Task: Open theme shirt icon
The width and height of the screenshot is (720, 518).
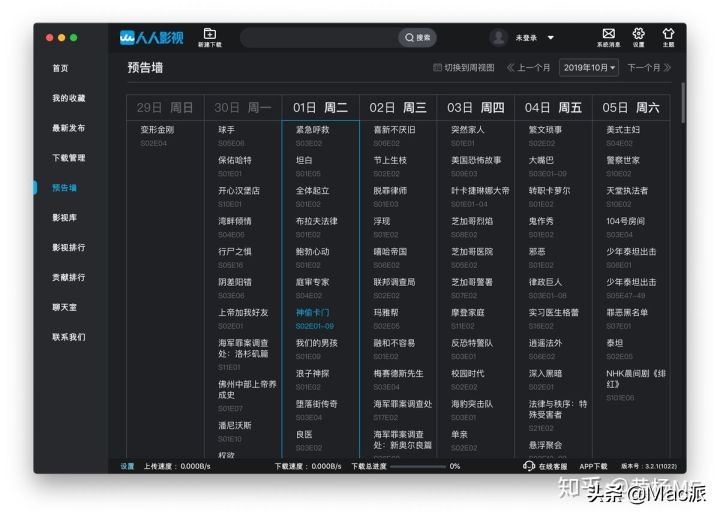Action: pyautogui.click(x=668, y=33)
